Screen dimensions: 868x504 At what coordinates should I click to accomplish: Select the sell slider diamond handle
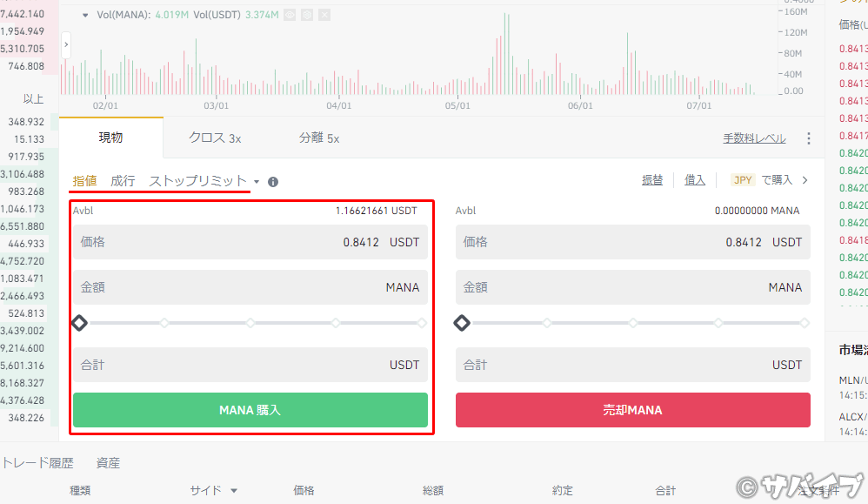click(x=462, y=323)
